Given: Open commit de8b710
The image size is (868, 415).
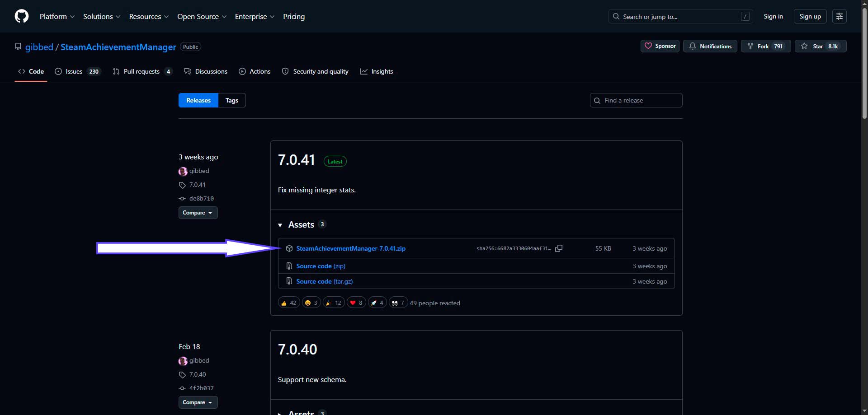Looking at the screenshot, I should point(201,198).
